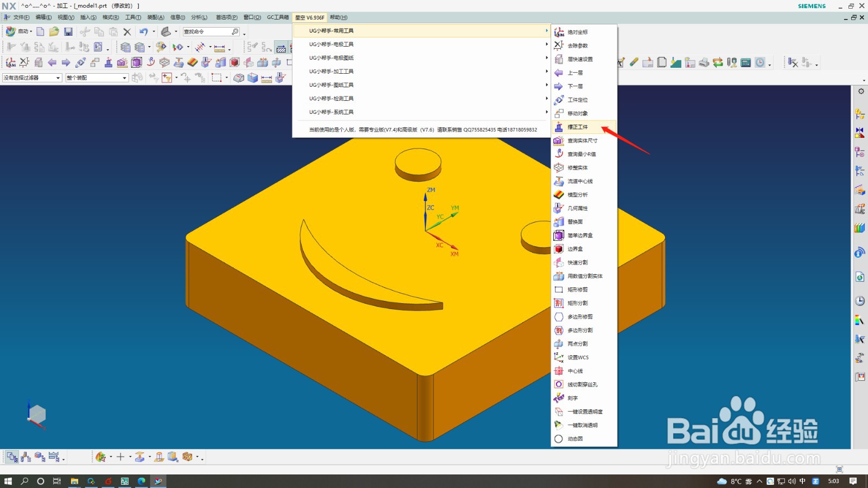This screenshot has height=488, width=868.
Task: Click the Delete X icon in toolbar
Action: (x=127, y=32)
